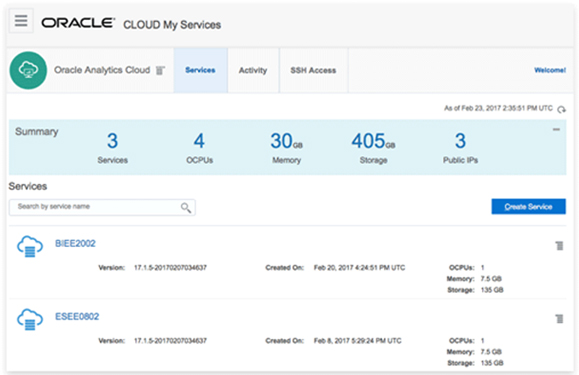Image resolution: width=579 pixels, height=375 pixels.
Task: Click the search magnifier icon
Action: [186, 207]
